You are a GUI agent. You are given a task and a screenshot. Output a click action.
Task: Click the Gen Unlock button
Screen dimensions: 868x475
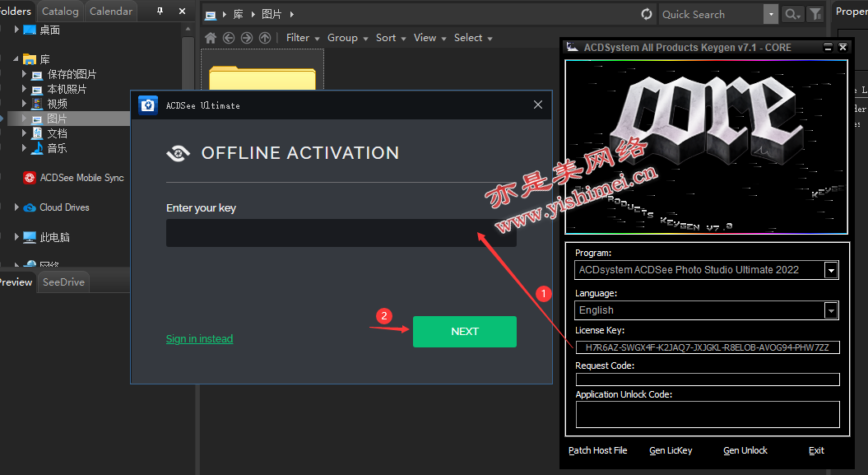coord(745,450)
